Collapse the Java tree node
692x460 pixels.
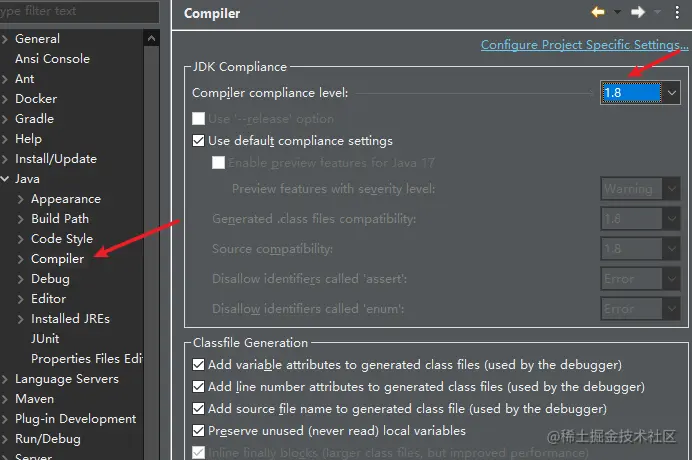5,179
